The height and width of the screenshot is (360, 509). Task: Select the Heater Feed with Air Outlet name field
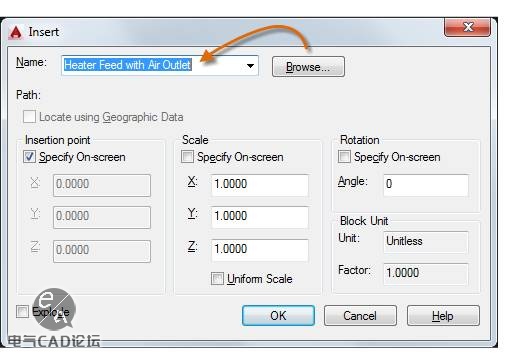[159, 65]
